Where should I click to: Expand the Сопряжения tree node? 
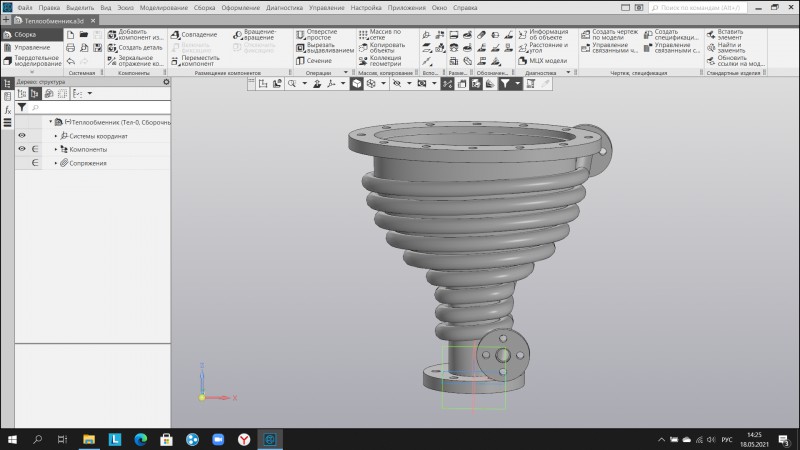pos(56,163)
